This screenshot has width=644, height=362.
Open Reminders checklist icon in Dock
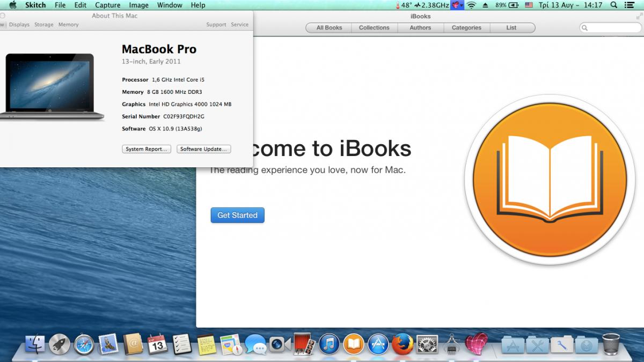tap(182, 344)
